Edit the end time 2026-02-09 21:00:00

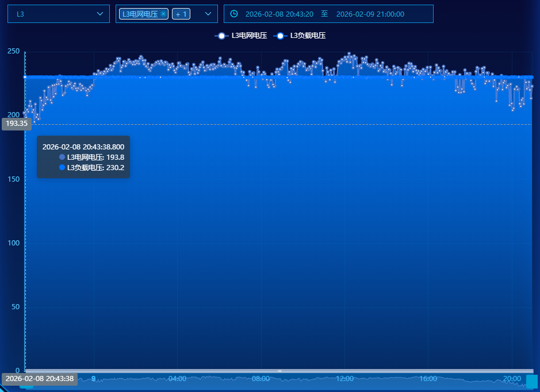[370, 14]
